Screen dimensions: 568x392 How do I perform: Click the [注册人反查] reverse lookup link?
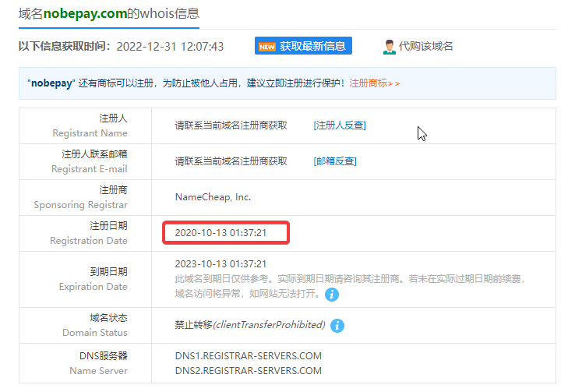339,125
